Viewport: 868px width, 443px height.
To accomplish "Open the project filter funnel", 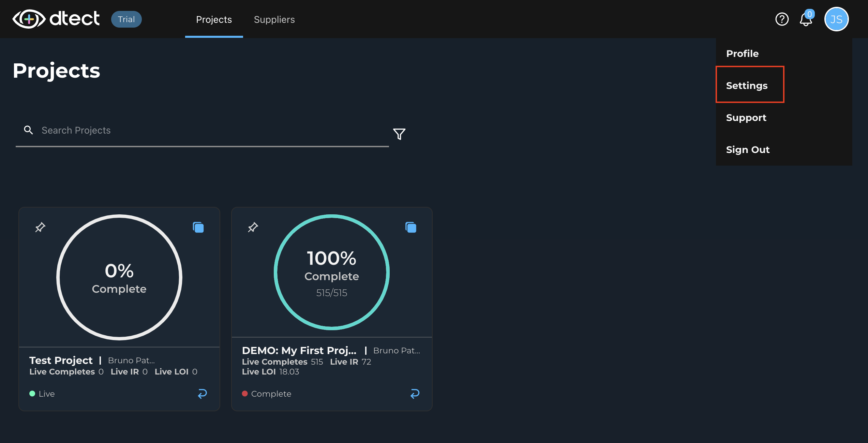I will pyautogui.click(x=399, y=134).
